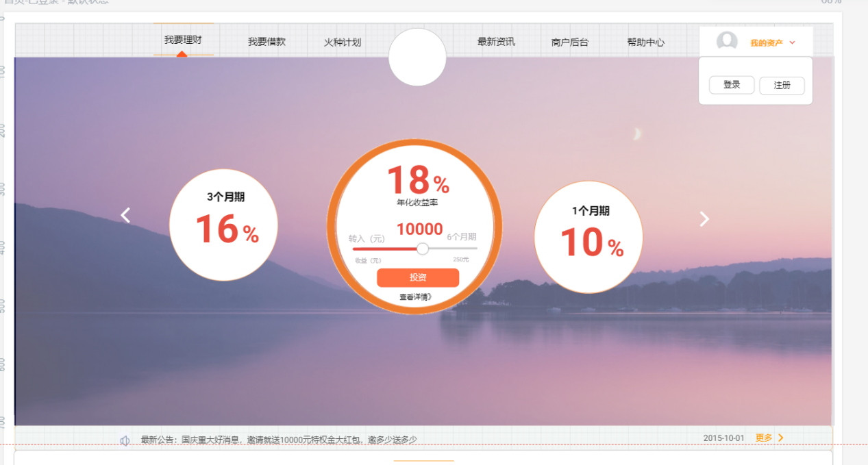The height and width of the screenshot is (465, 868).
Task: Click the 2015-10-01 announcement date
Action: click(723, 438)
